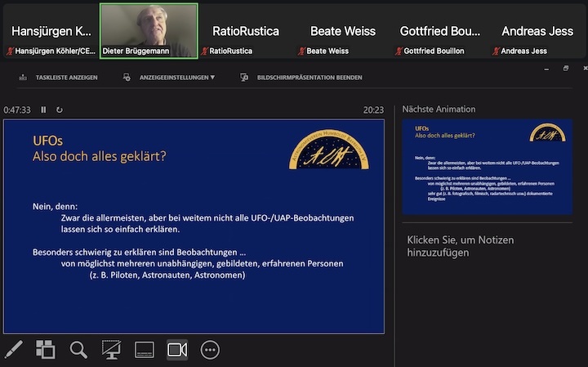Open more slideshow options ellipsis button
This screenshot has width=588, height=367.
coord(210,350)
